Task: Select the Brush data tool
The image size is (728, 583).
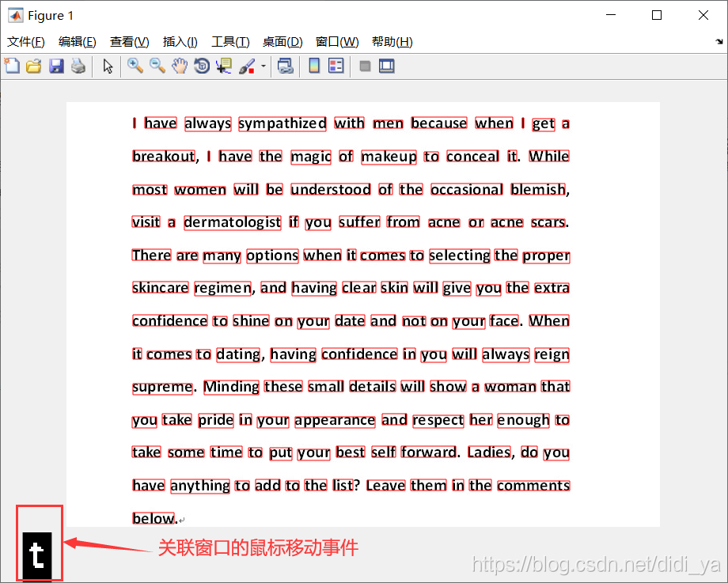Action: coord(247,66)
